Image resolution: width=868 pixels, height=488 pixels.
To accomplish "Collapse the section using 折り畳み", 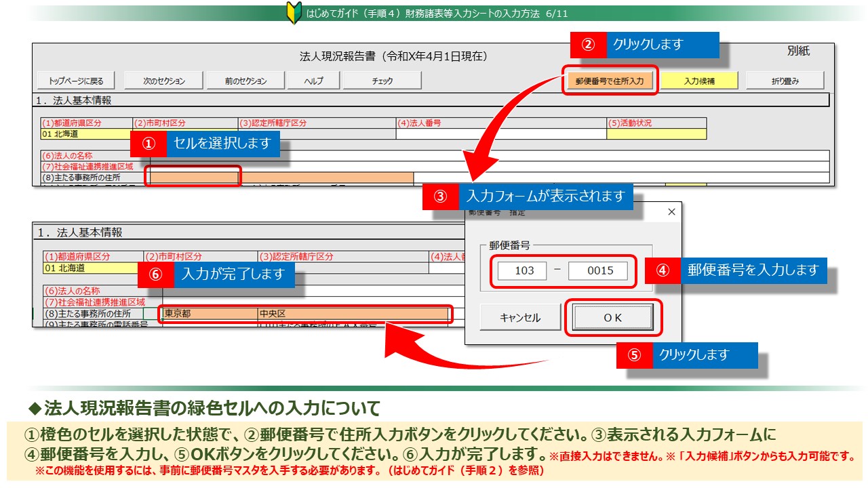I will tap(785, 81).
